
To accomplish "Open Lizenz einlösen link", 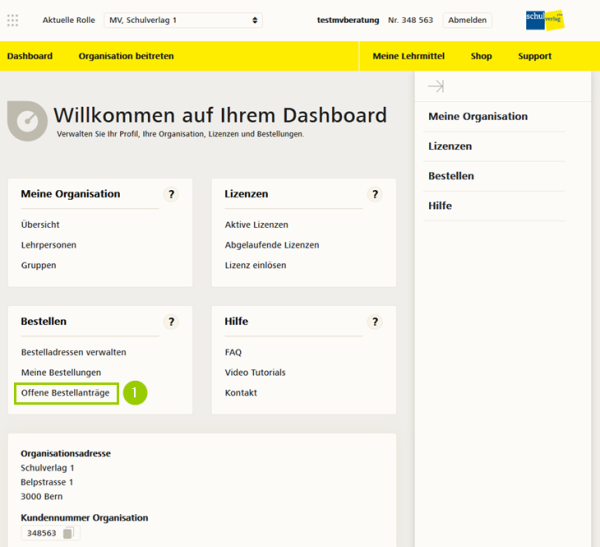I will pos(255,265).
